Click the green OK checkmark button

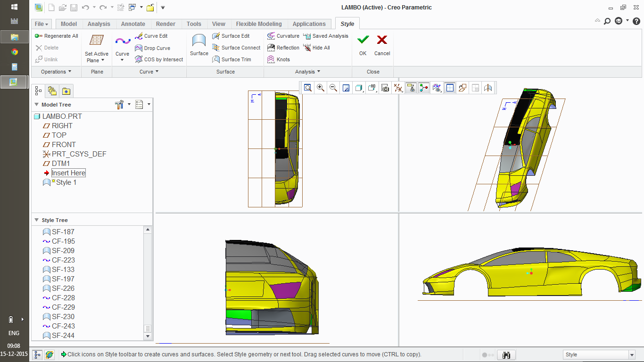click(363, 45)
